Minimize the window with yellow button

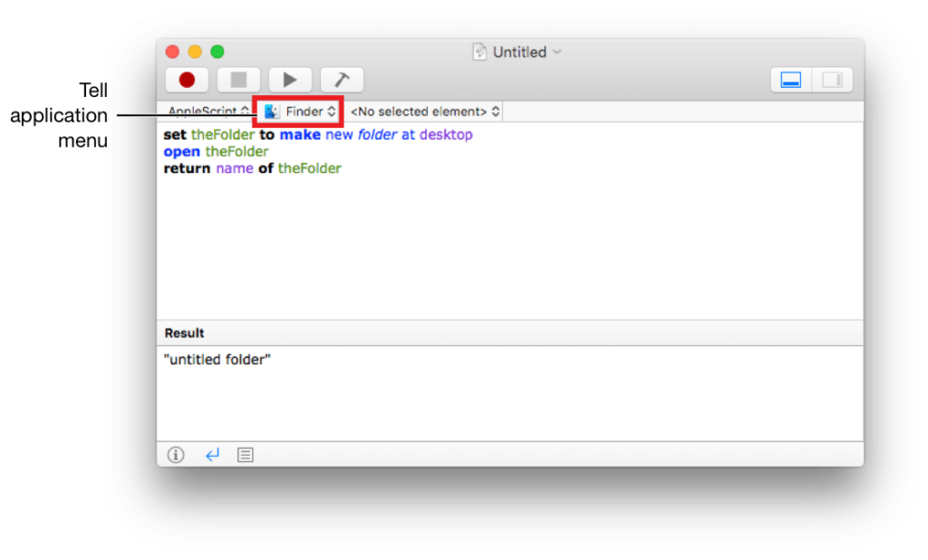(x=195, y=52)
